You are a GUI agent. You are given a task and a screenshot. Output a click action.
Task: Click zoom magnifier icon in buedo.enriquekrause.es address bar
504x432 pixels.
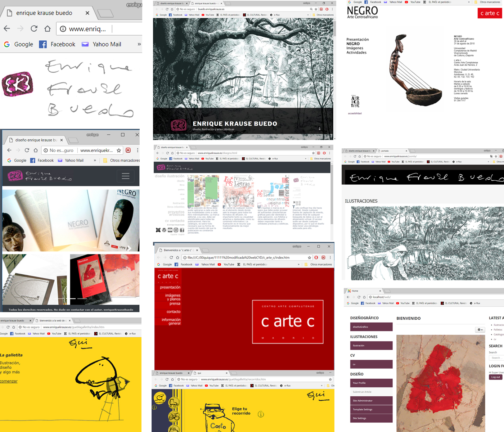tap(311, 9)
